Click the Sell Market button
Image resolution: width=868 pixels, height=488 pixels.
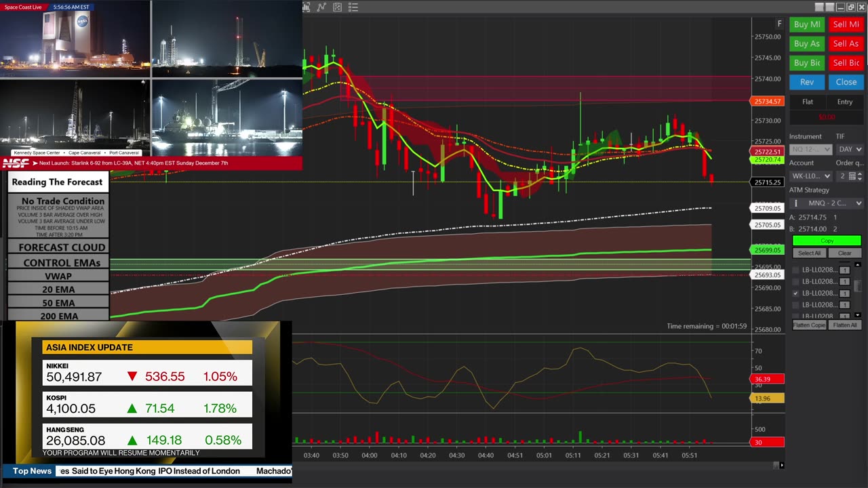click(x=846, y=24)
